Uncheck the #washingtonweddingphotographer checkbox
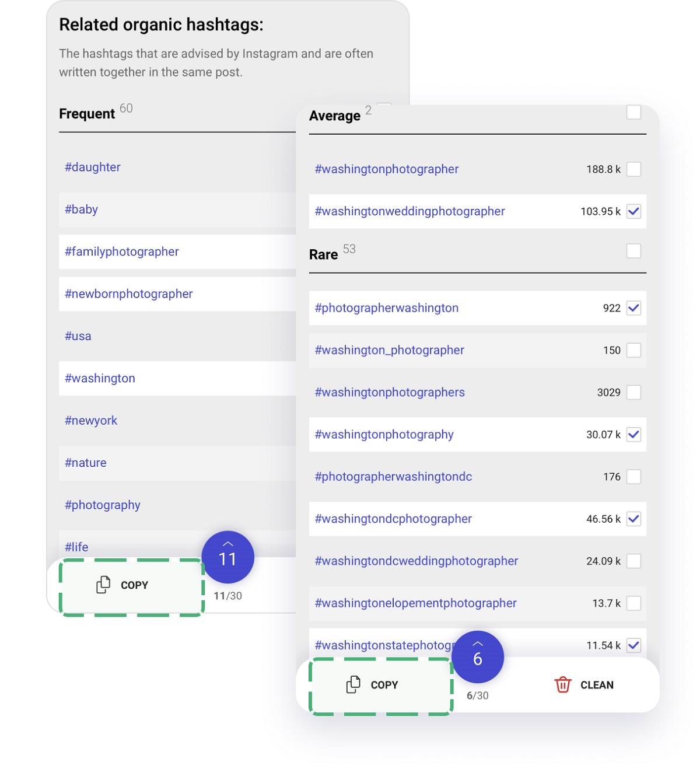The image size is (700, 769). click(633, 211)
